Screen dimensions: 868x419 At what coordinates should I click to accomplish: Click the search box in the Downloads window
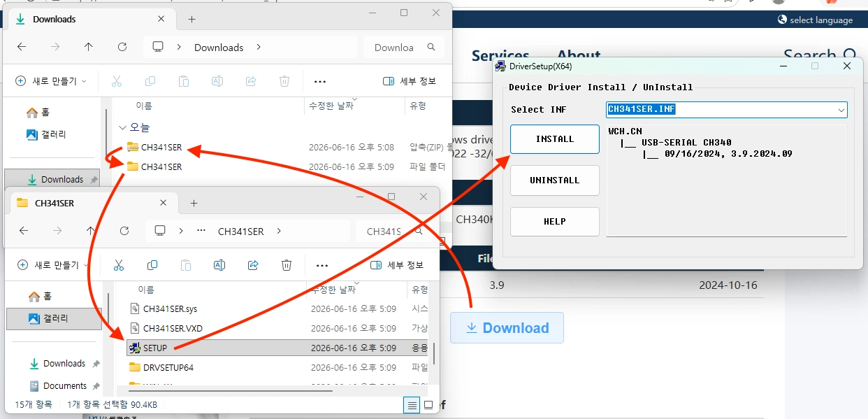(x=404, y=48)
